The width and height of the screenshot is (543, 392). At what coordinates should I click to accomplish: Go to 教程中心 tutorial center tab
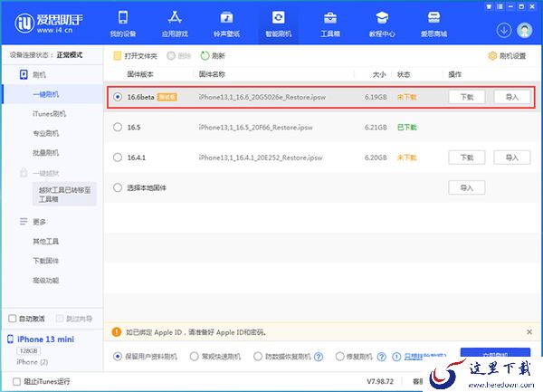[382, 24]
